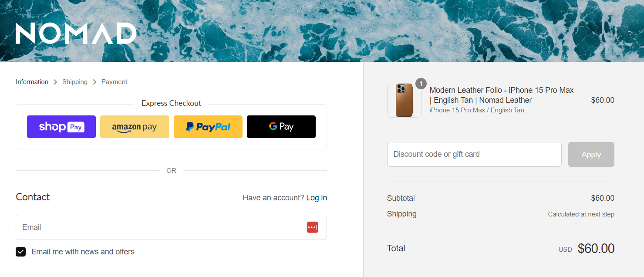Image resolution: width=644 pixels, height=277 pixels.
Task: Click the chevron between Information and Shipping
Action: pyautogui.click(x=55, y=82)
